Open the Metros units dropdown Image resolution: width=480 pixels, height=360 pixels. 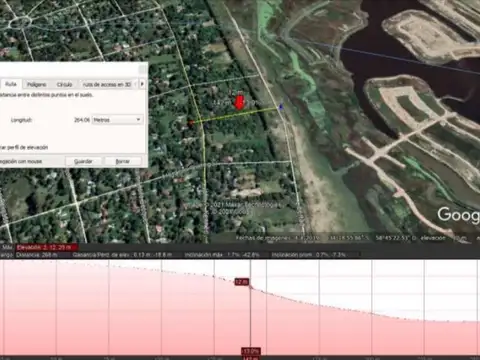pos(117,120)
